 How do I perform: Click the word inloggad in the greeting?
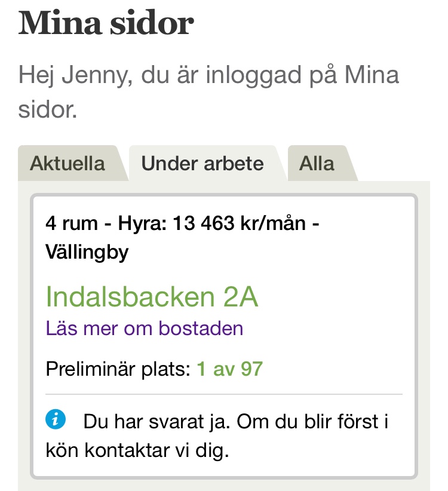tap(254, 76)
